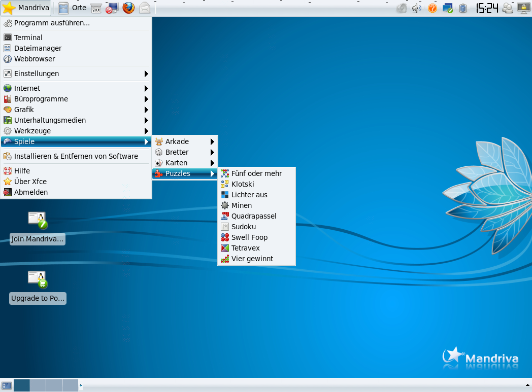
Task: Select Sudoku from the Puzzles menu
Action: point(243,226)
